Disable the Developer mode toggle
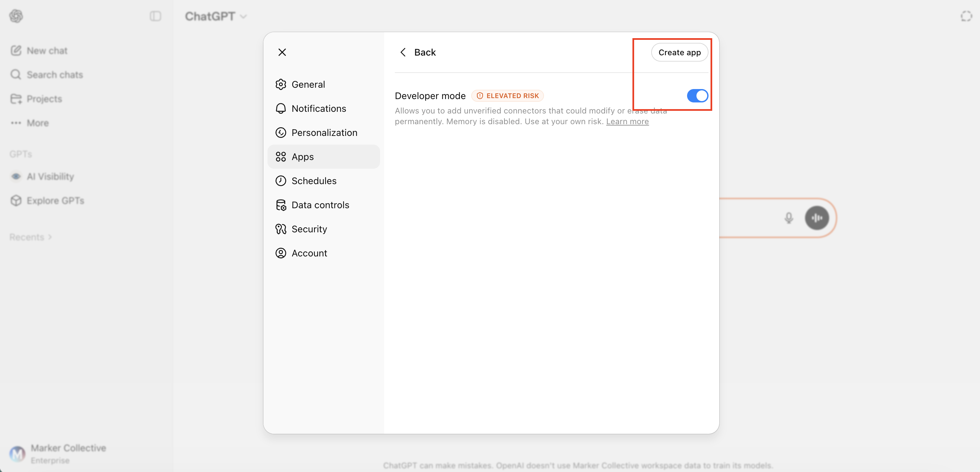This screenshot has height=472, width=980. tap(697, 96)
